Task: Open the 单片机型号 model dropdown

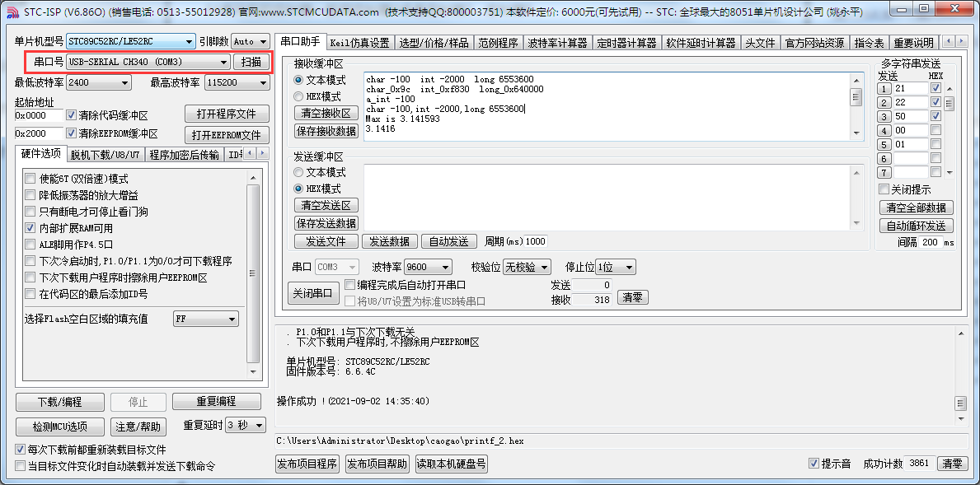Action: (130, 40)
